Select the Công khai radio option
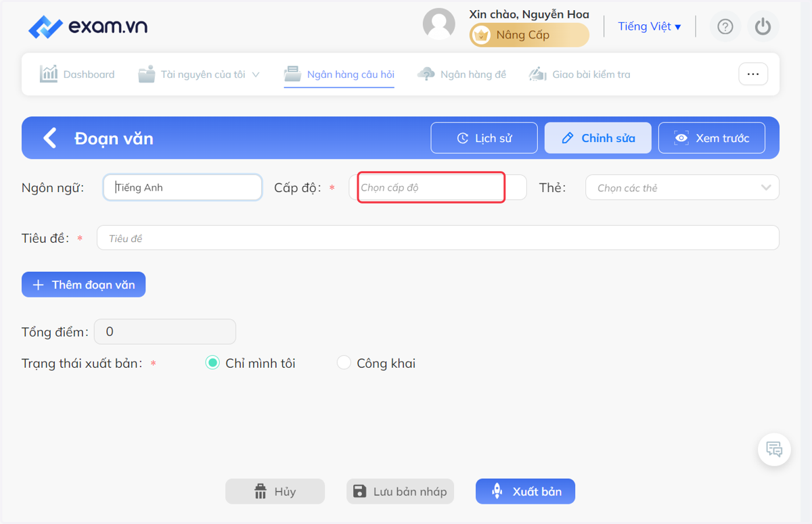This screenshot has height=524, width=812. pyautogui.click(x=344, y=363)
